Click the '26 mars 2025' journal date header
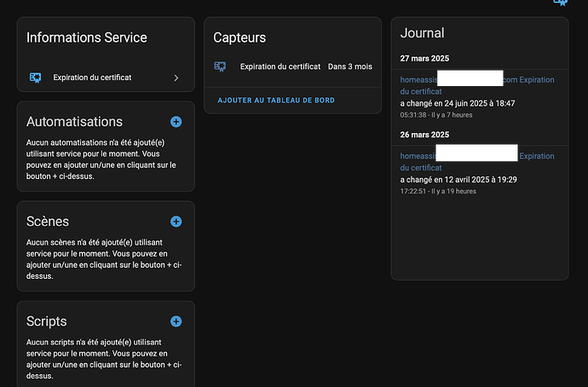 pos(424,135)
